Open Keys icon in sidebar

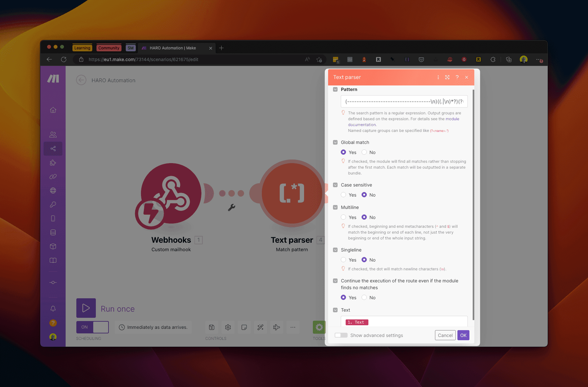tap(53, 205)
